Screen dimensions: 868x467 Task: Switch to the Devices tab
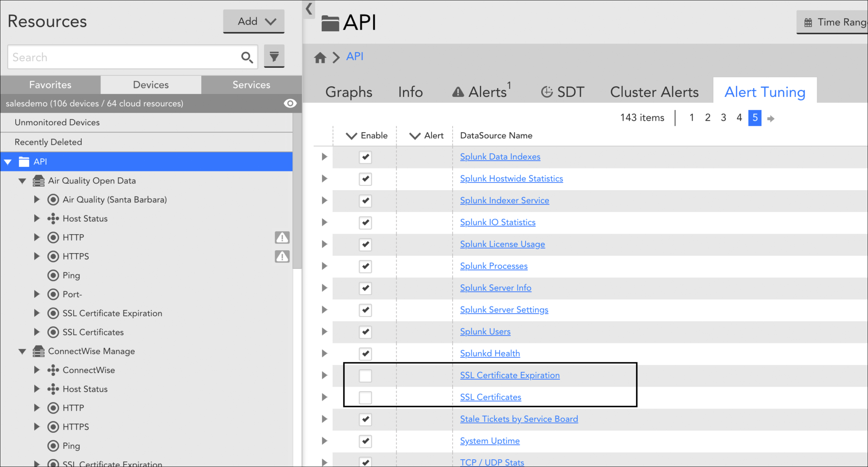tap(150, 84)
